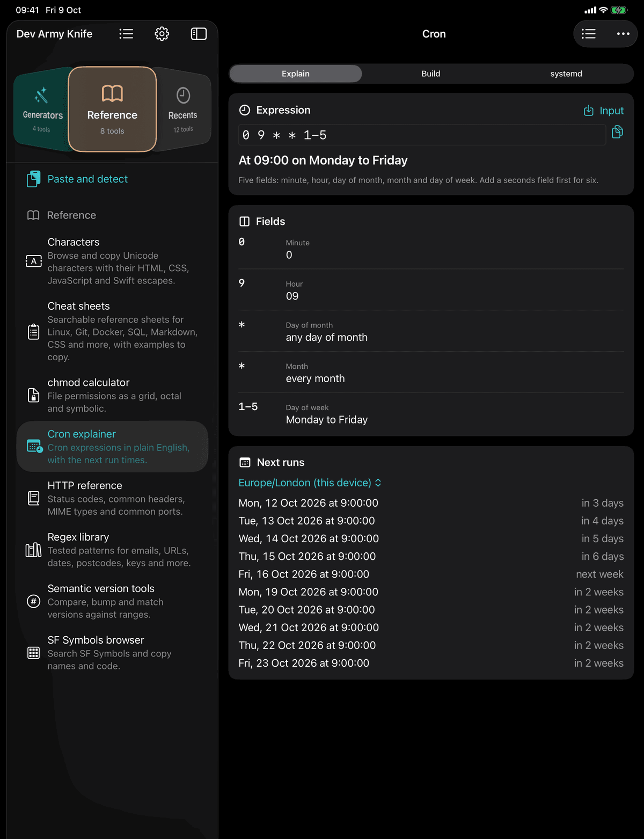The width and height of the screenshot is (644, 839).
Task: Click the chmod calculator file-lock icon
Action: click(x=33, y=396)
